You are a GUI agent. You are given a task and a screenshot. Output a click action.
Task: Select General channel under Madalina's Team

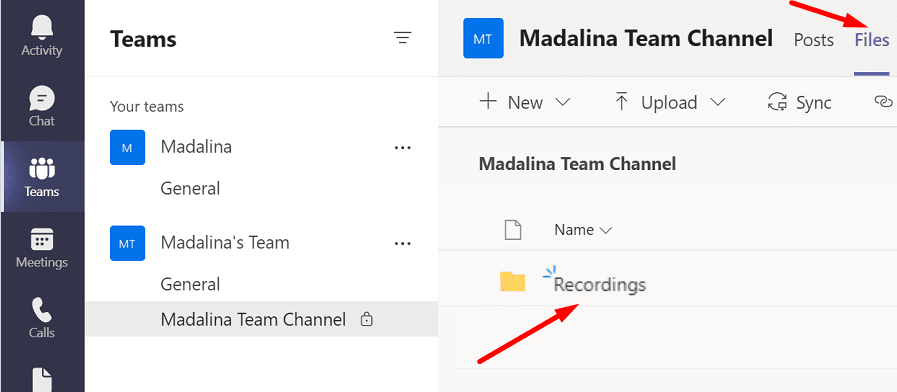pos(190,284)
